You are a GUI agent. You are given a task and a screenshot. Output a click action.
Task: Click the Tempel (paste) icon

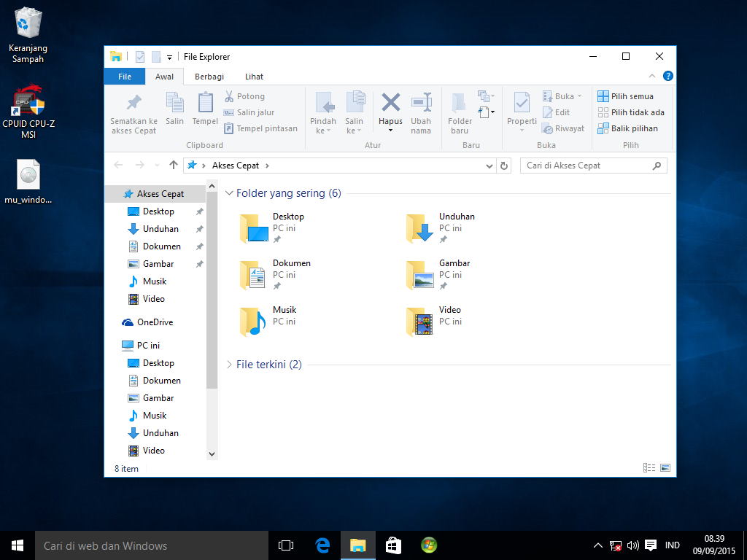pyautogui.click(x=205, y=109)
